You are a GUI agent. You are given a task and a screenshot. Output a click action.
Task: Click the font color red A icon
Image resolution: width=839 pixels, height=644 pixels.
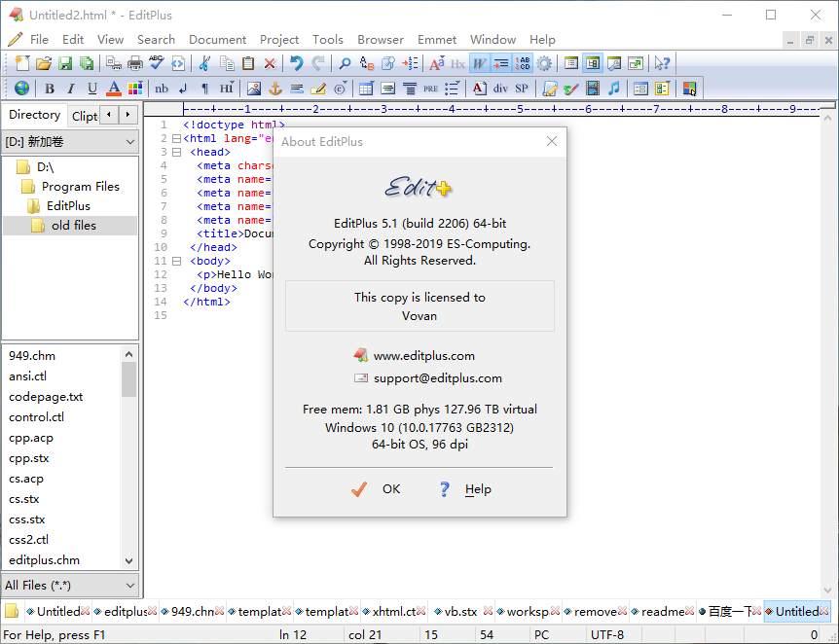click(114, 89)
